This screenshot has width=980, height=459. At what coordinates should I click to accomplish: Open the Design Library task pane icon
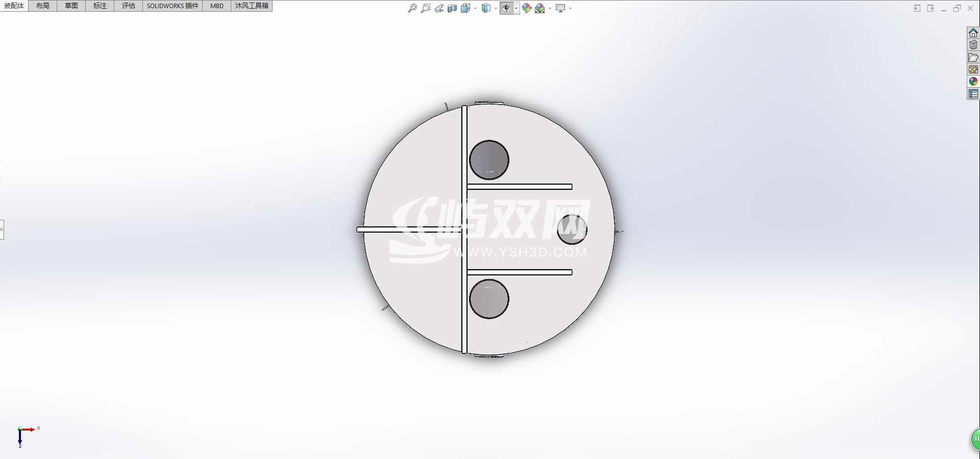tap(973, 45)
